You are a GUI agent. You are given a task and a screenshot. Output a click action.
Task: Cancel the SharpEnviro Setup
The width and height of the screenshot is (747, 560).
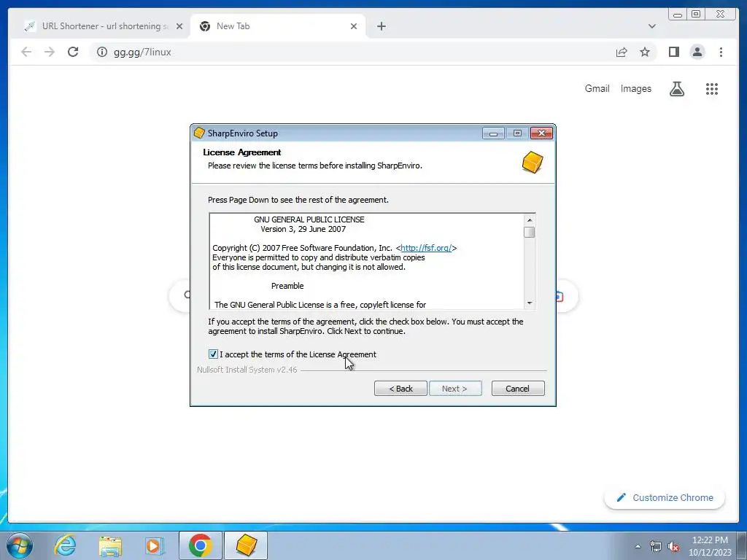pos(518,389)
